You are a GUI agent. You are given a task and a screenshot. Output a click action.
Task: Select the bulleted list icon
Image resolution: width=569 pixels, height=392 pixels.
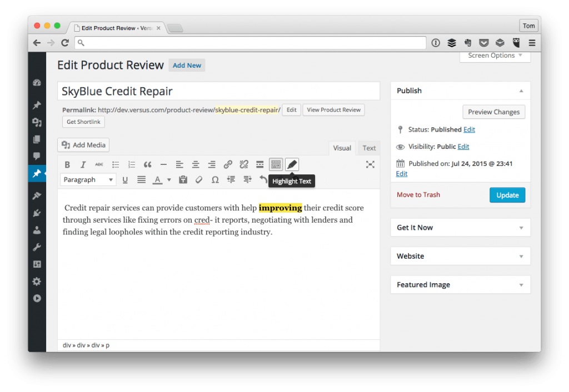(116, 164)
